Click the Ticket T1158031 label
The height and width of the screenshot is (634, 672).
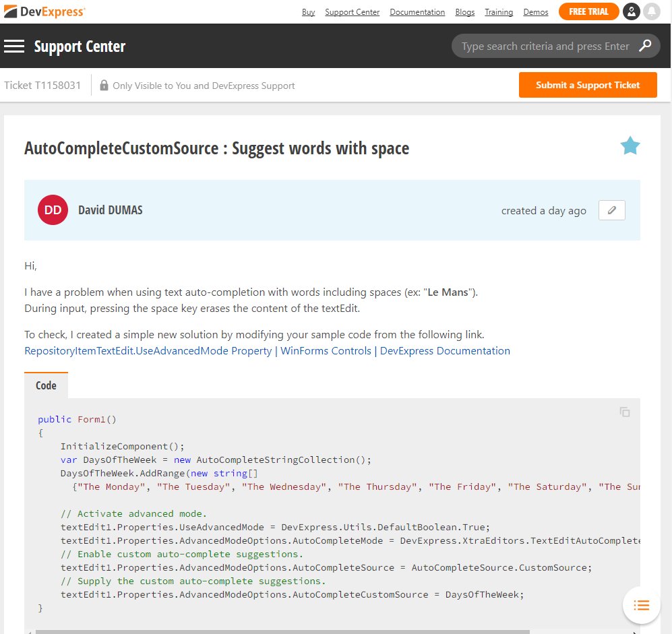42,86
